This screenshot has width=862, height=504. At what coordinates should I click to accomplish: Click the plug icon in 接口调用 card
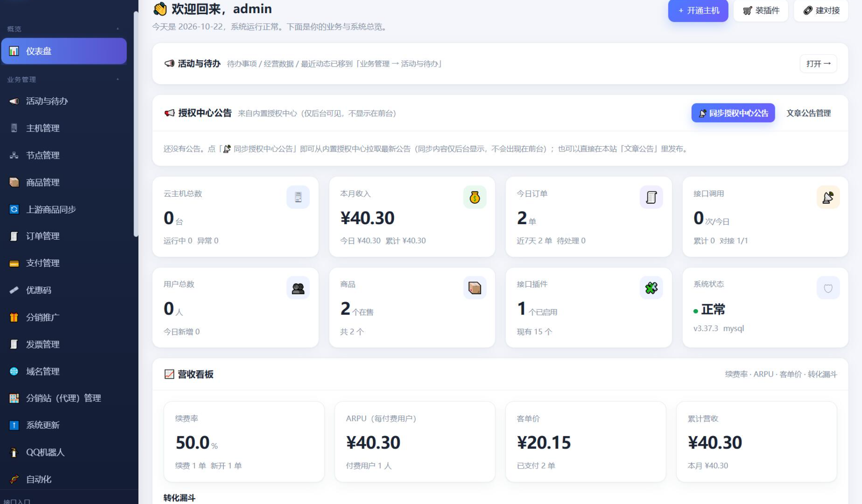point(828,197)
